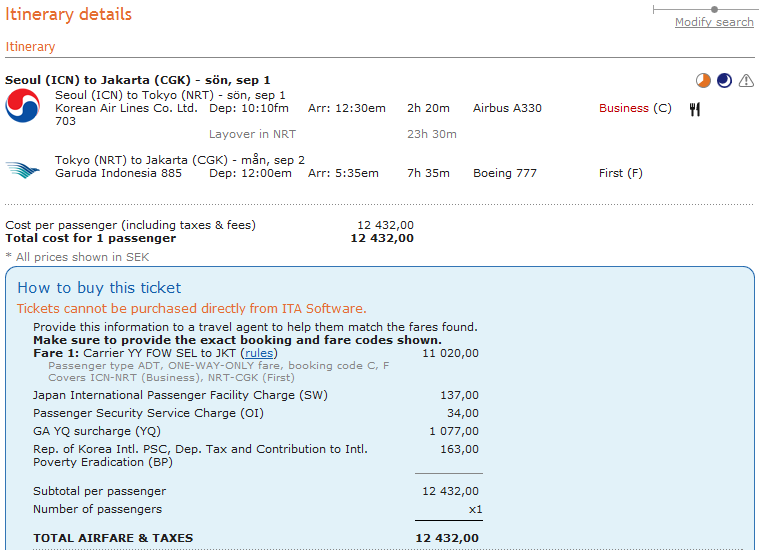Click the GA YQ surcharge (YQ) line
This screenshot has width=759, height=550.
(x=97, y=431)
